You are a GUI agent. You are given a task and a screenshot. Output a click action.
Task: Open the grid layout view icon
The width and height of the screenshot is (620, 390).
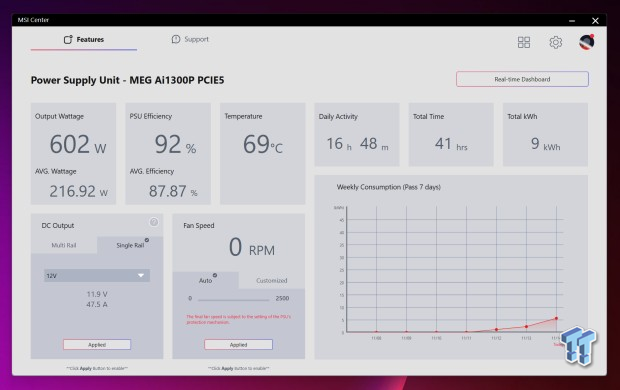pyautogui.click(x=524, y=42)
